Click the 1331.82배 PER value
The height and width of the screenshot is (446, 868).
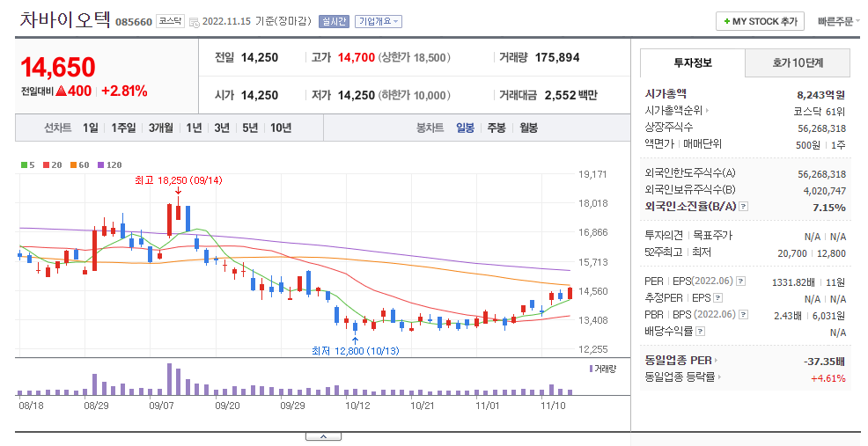[792, 282]
